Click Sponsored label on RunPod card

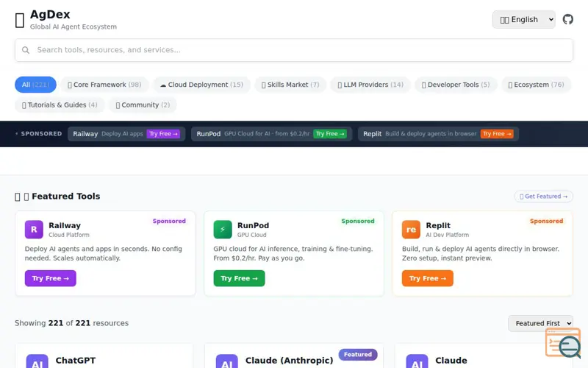click(x=358, y=222)
